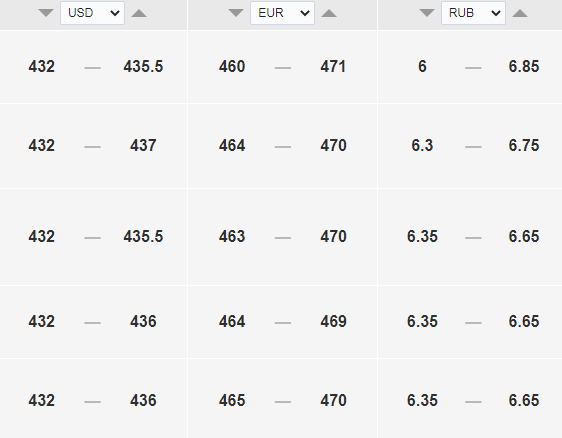
Task: Open the USD currency dropdown
Action: point(92,13)
